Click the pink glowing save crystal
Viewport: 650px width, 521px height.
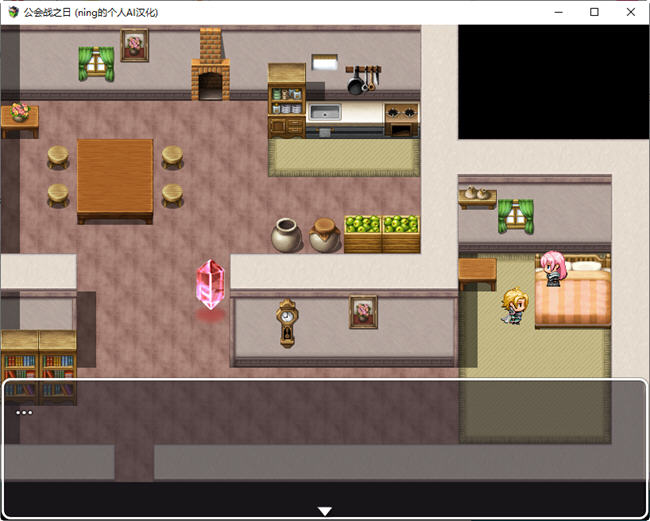click(210, 287)
